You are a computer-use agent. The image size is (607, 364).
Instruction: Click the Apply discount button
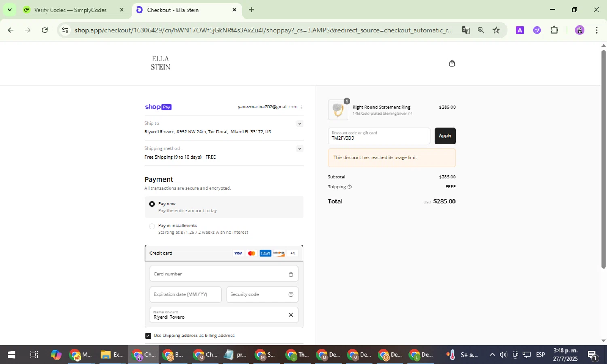click(x=445, y=136)
